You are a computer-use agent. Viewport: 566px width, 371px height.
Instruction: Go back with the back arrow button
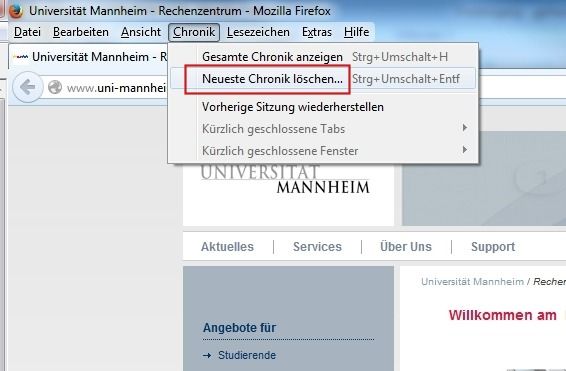click(x=27, y=87)
